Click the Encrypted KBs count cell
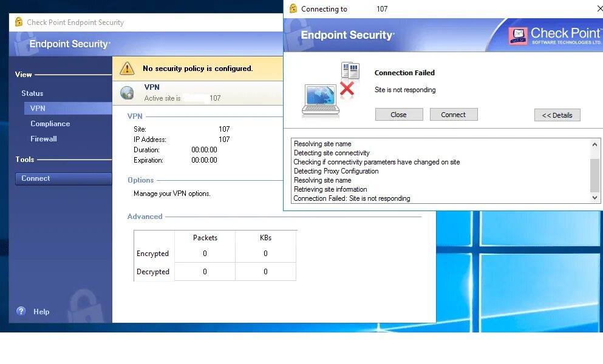The width and height of the screenshot is (603, 364). [x=266, y=254]
